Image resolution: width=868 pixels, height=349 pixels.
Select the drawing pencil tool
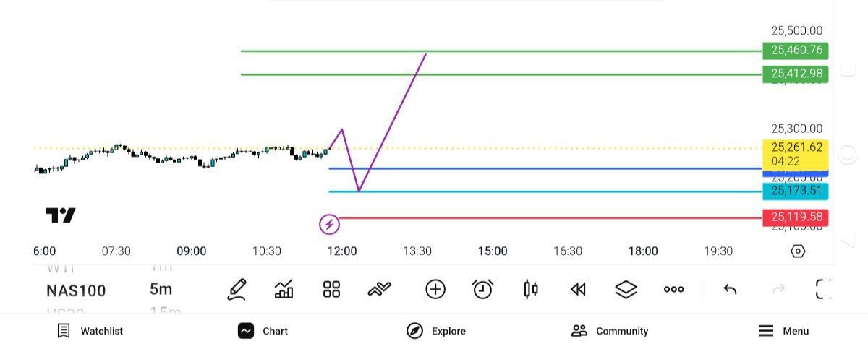(x=237, y=290)
